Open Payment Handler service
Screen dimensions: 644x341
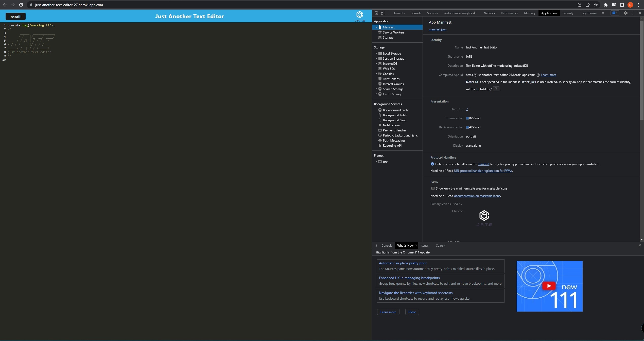pyautogui.click(x=394, y=130)
